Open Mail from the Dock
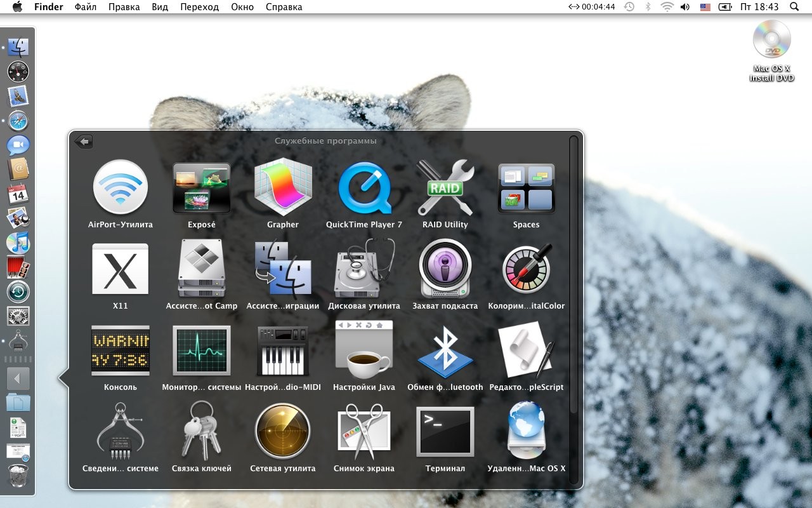 point(18,96)
